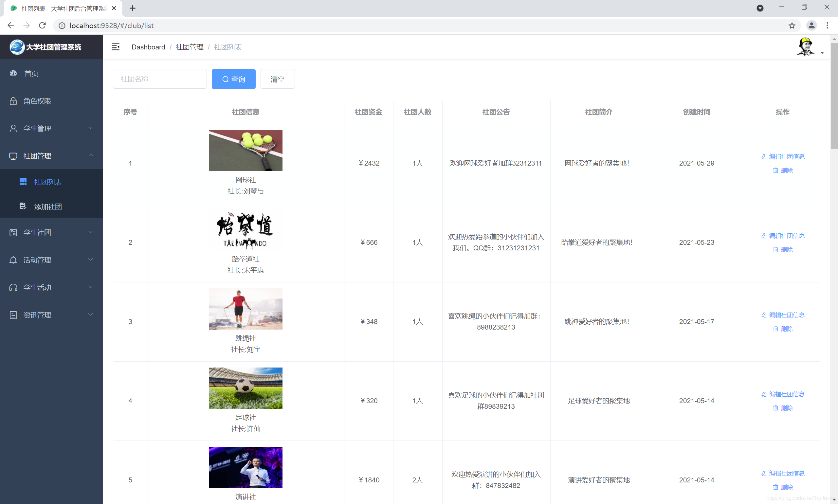Click the blue 查询 search button
838x504 pixels.
tap(233, 79)
